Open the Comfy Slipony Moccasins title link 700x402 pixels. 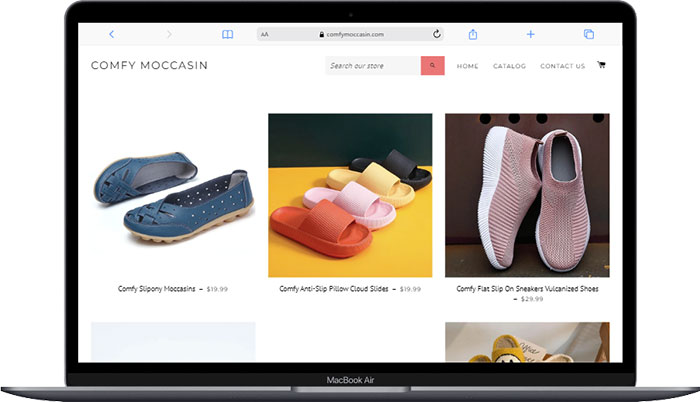point(157,289)
